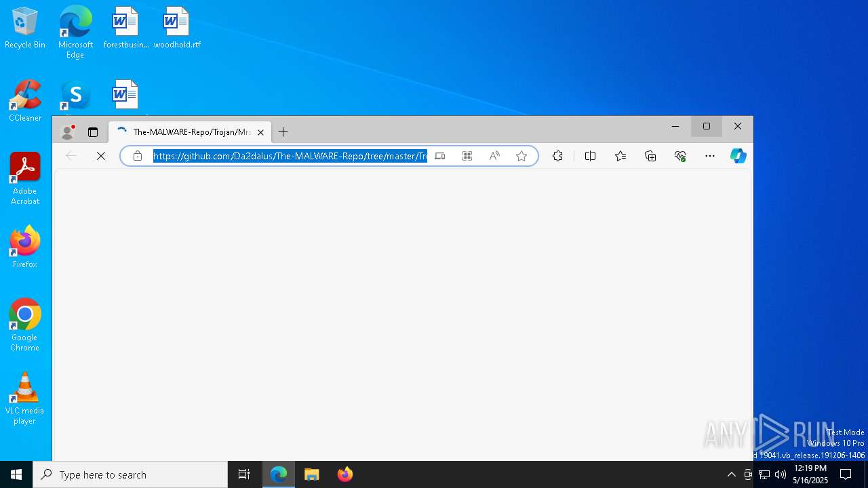The width and height of the screenshot is (868, 488).
Task: Select Google Chrome desktop shortcut
Action: click(x=25, y=325)
